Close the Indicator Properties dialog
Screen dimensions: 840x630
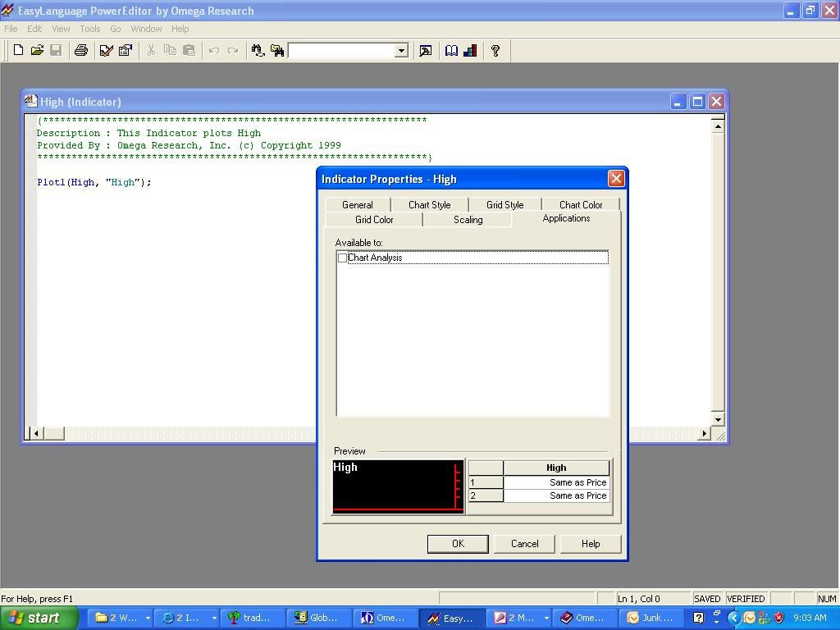[616, 178]
